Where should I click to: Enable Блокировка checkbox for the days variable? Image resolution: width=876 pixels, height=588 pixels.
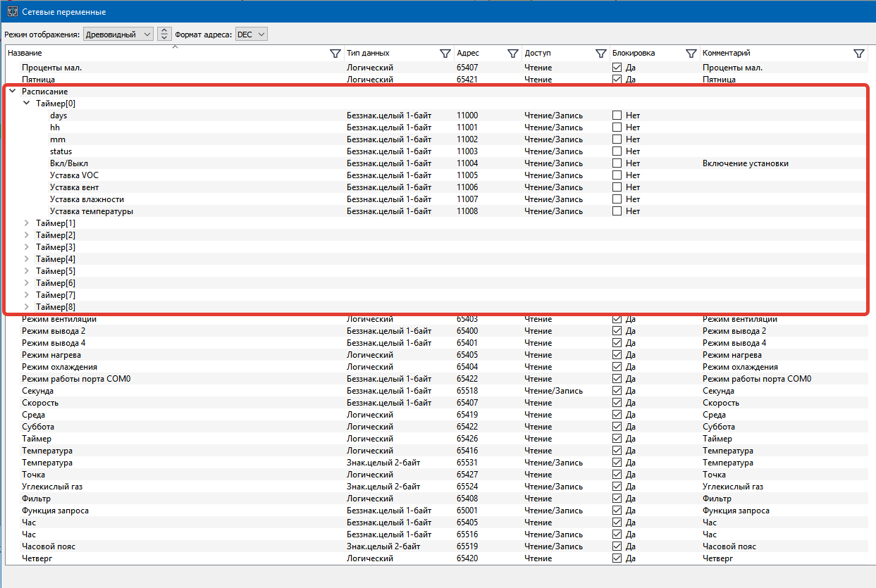coord(617,115)
